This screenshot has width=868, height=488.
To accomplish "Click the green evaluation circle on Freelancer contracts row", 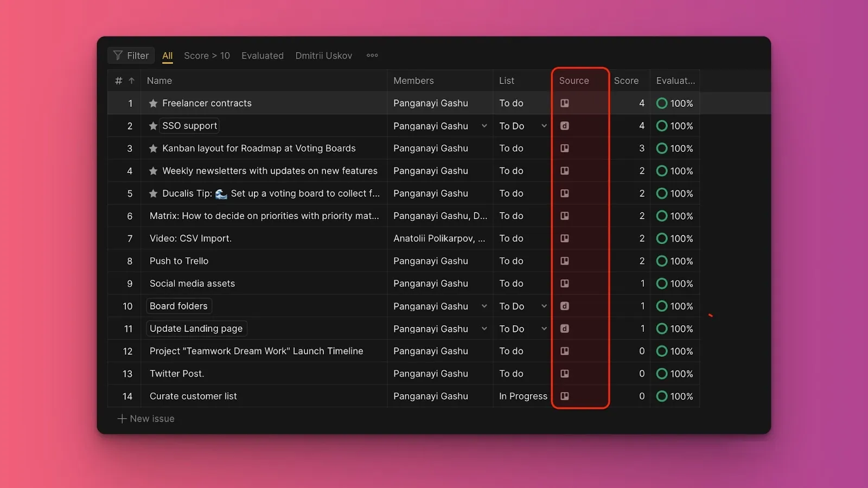I will click(x=662, y=103).
